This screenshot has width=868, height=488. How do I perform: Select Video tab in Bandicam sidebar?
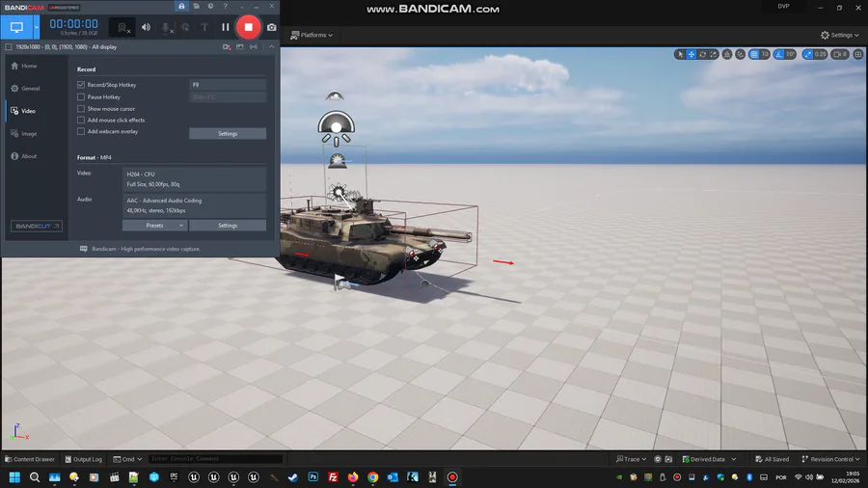click(24, 111)
